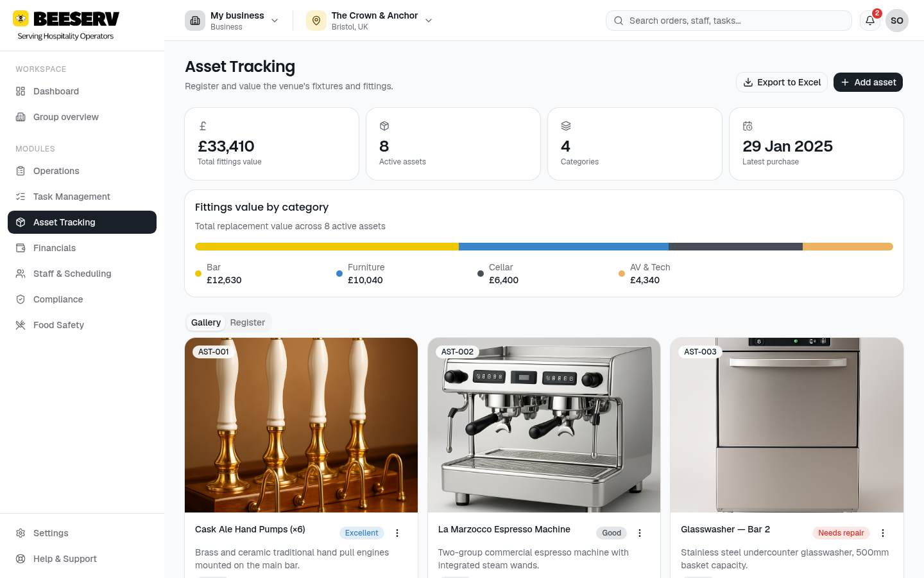Open Dashboard from the sidebar
Image resolution: width=924 pixels, height=578 pixels.
[82, 91]
